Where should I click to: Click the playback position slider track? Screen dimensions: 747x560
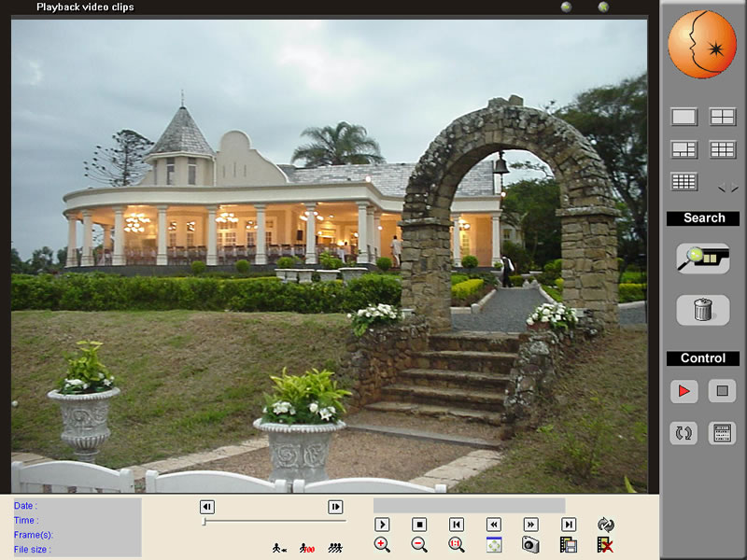click(274, 521)
